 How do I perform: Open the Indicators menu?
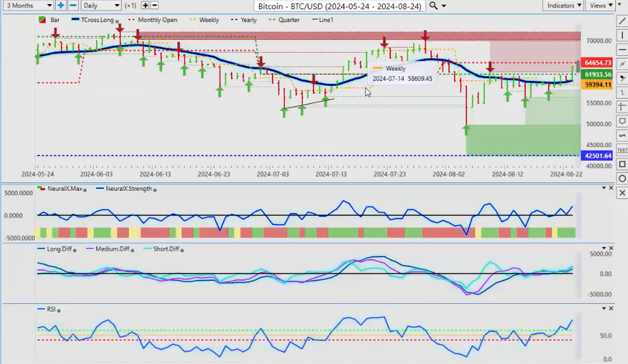click(x=565, y=5)
